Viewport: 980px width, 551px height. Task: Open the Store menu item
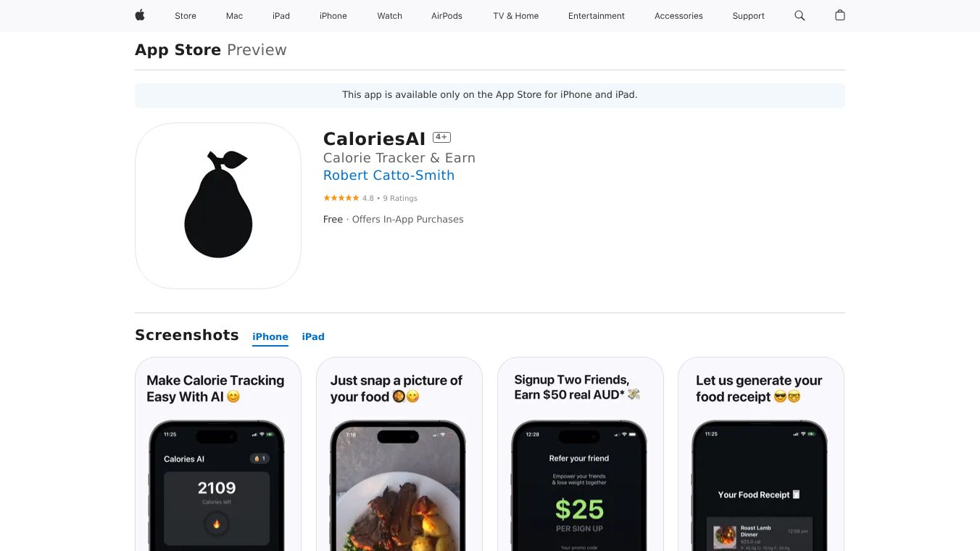(186, 16)
